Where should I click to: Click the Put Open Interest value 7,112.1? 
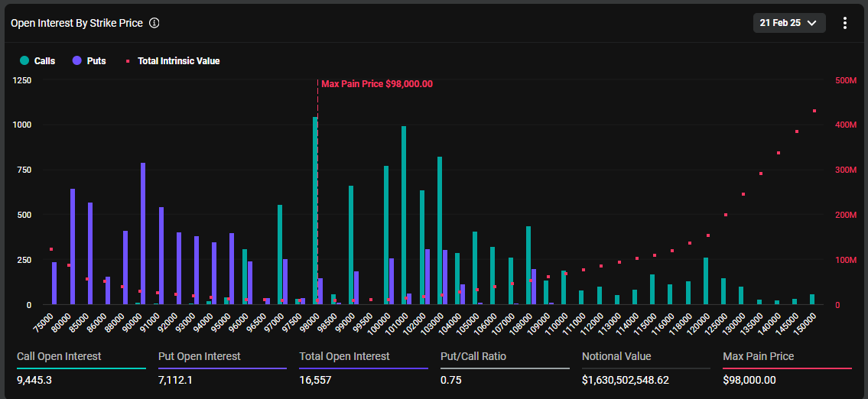pyautogui.click(x=175, y=380)
